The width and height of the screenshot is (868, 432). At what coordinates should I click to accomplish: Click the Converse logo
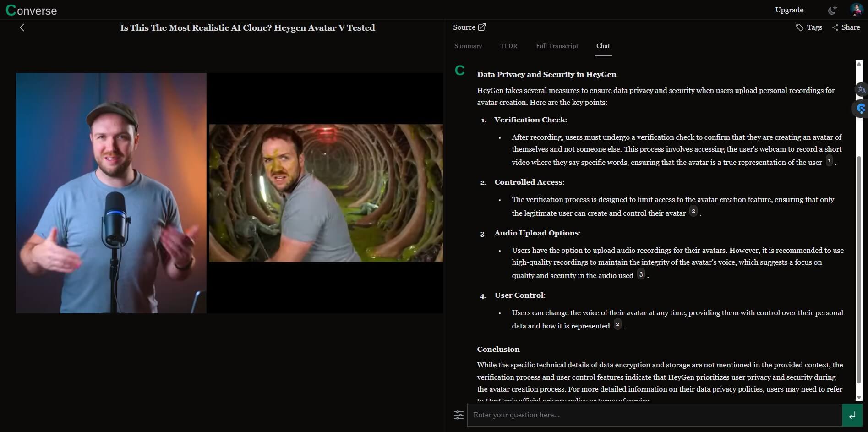pyautogui.click(x=31, y=10)
